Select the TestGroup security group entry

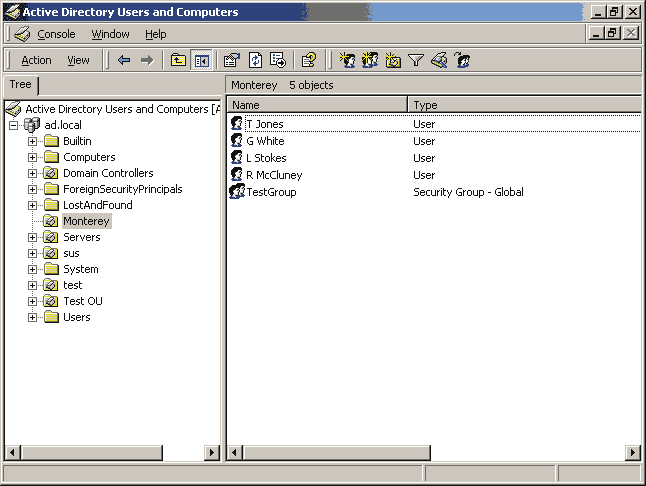pos(270,192)
